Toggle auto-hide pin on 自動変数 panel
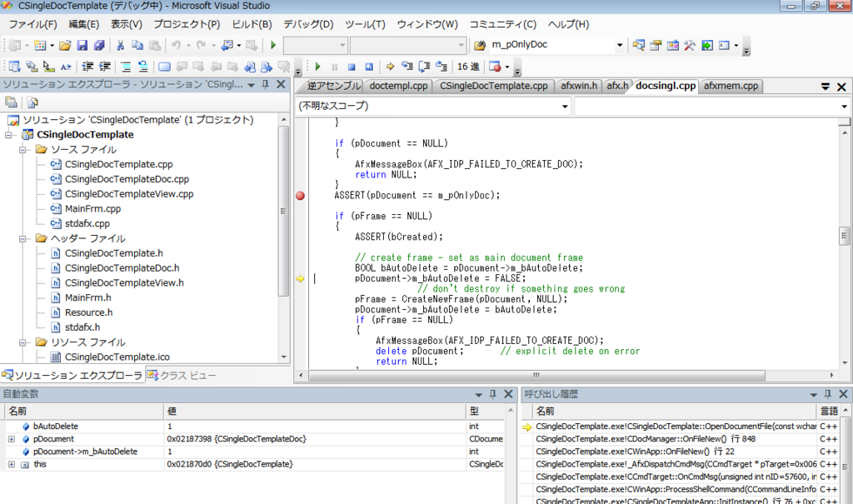This screenshot has width=853, height=504. (x=493, y=394)
